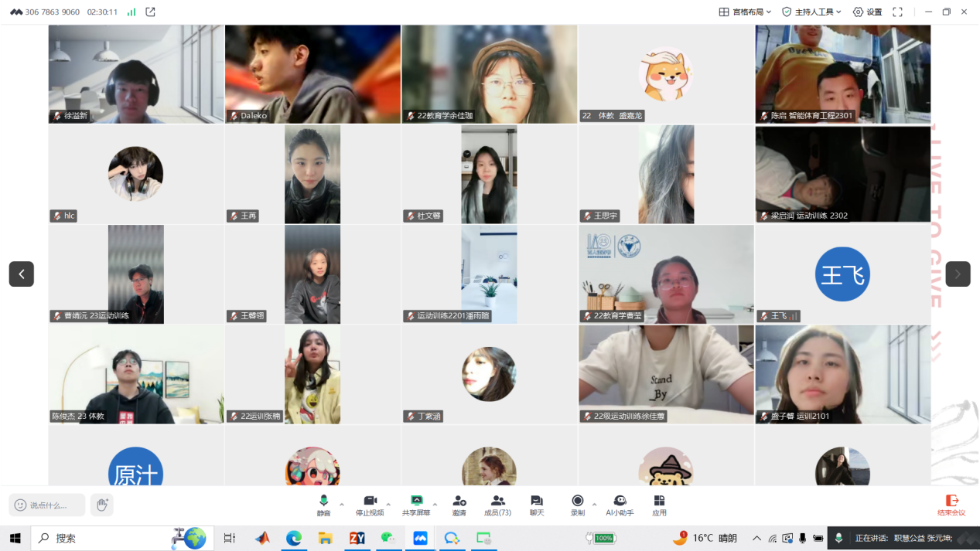Open the 主持人工具 host tools menu
Viewport: 980px width, 551px height.
pos(811,12)
